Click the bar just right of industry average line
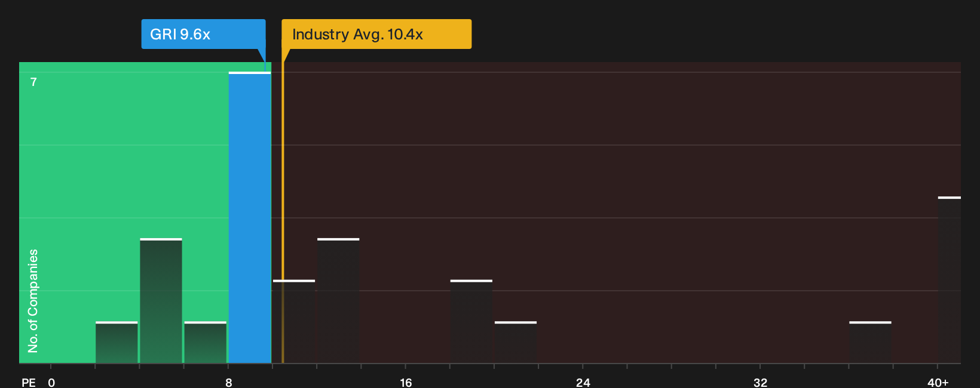Screen dimensions: 980x388 pyautogui.click(x=294, y=322)
